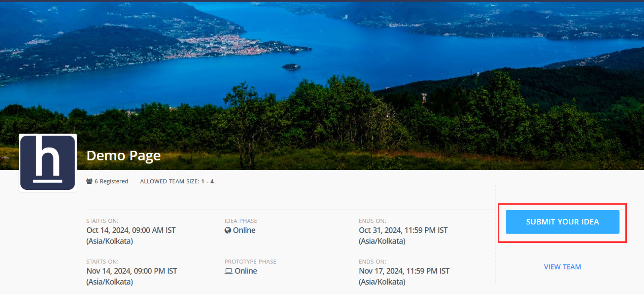Click the Prototype Phase heading label
This screenshot has height=307, width=644.
250,262
